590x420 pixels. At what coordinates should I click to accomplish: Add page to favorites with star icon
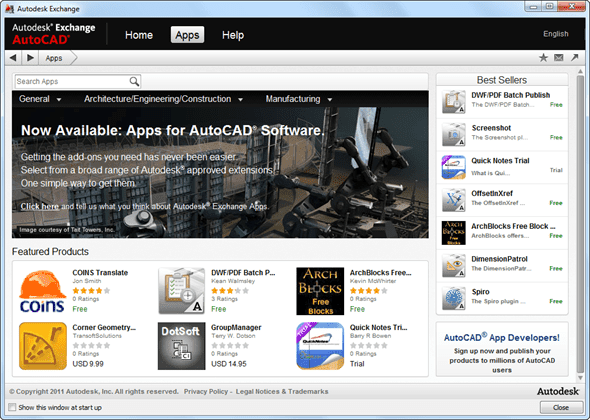pos(543,58)
